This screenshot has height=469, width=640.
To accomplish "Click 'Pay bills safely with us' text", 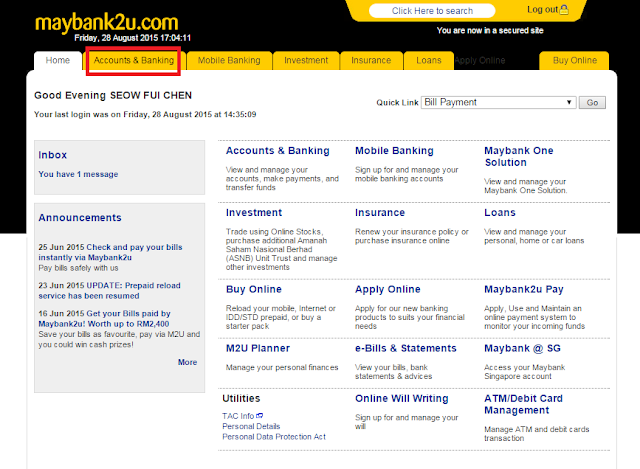I will tap(78, 268).
